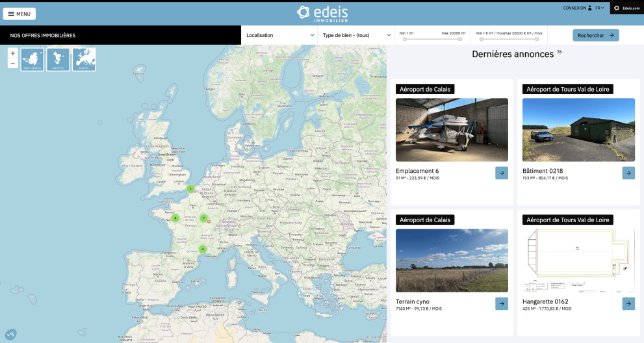The height and width of the screenshot is (343, 644).
Task: Click arrow button for Hangarette 0162
Action: 628,303
